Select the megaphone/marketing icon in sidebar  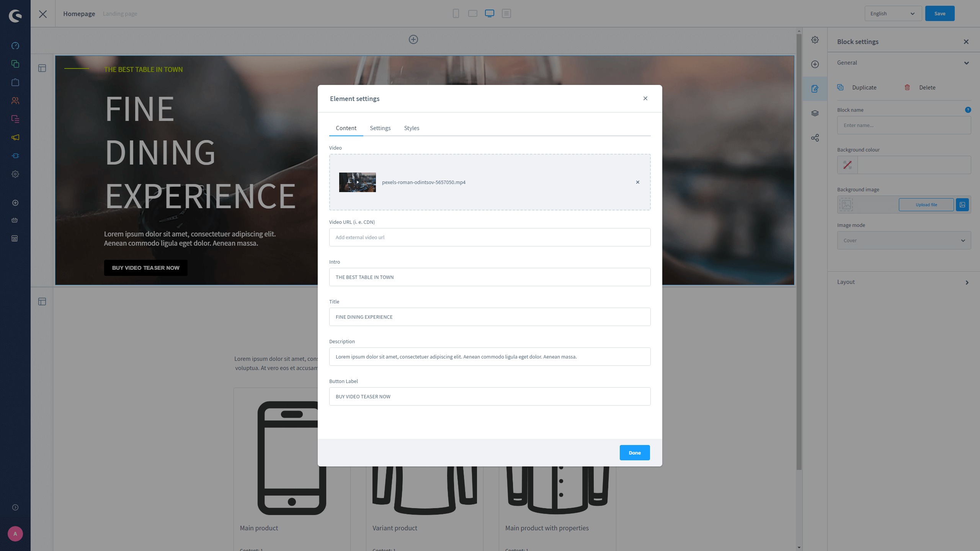click(15, 137)
